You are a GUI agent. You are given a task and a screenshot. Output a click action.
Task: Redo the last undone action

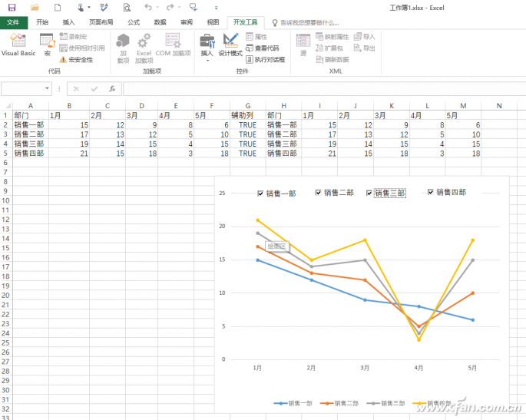click(x=170, y=7)
